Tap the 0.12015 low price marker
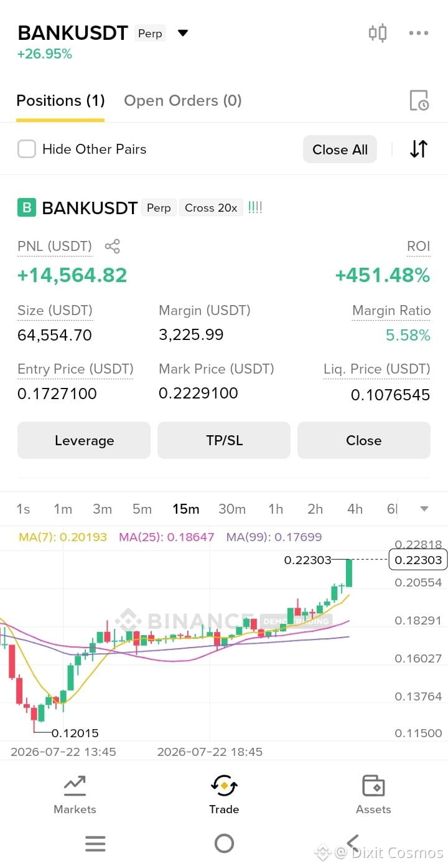448x868 pixels. (x=75, y=733)
